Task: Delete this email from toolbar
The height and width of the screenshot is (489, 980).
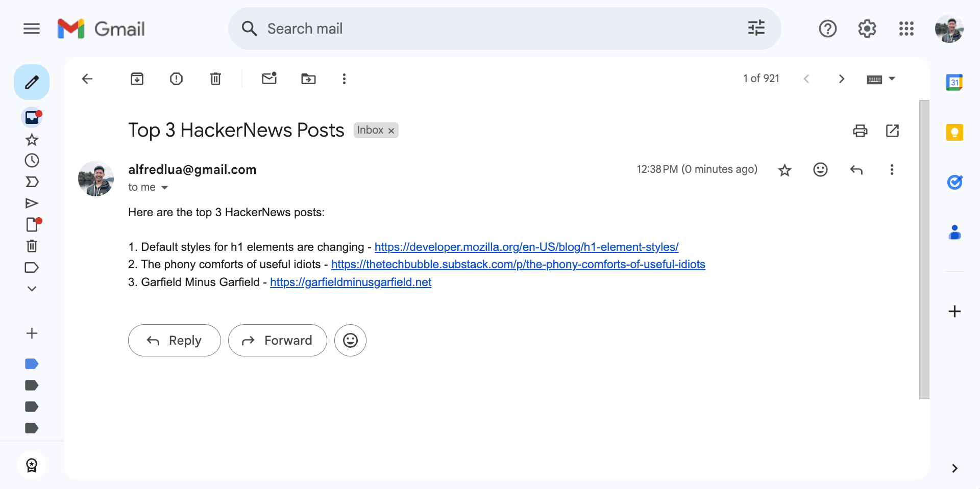Action: (x=215, y=79)
